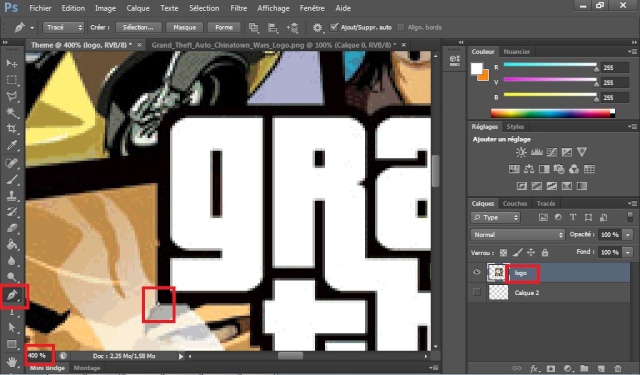Add a Channel Mixer adjustment

(x=574, y=169)
